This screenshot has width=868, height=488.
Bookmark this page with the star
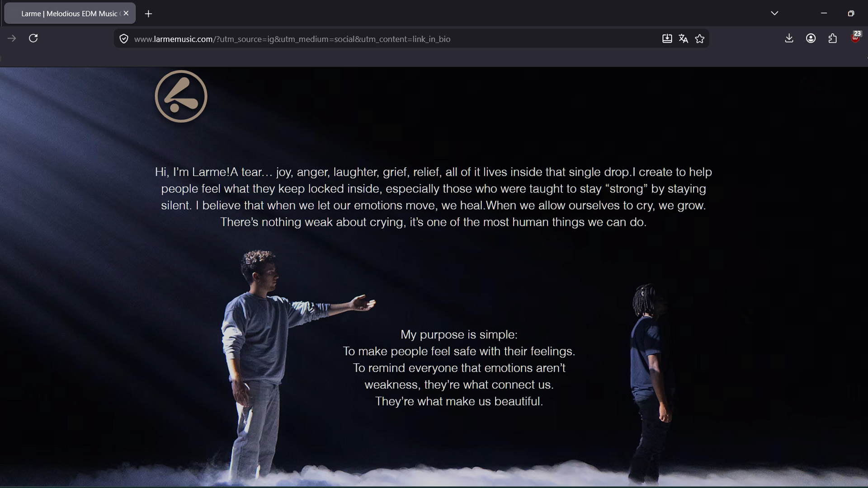(x=700, y=39)
